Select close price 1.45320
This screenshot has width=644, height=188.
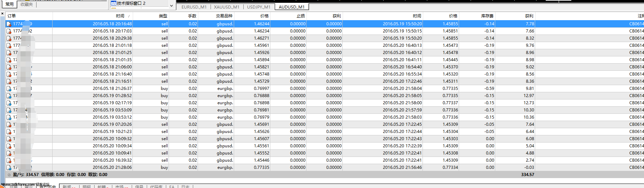point(450,74)
